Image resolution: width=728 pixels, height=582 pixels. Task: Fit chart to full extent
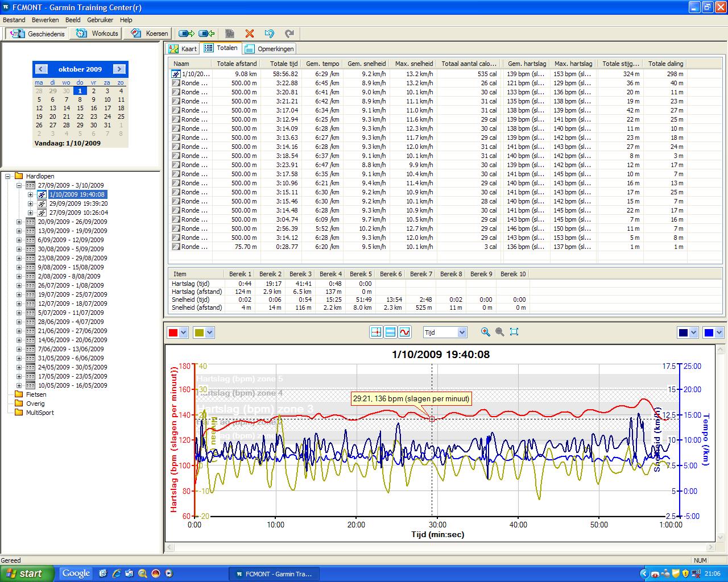tap(514, 332)
